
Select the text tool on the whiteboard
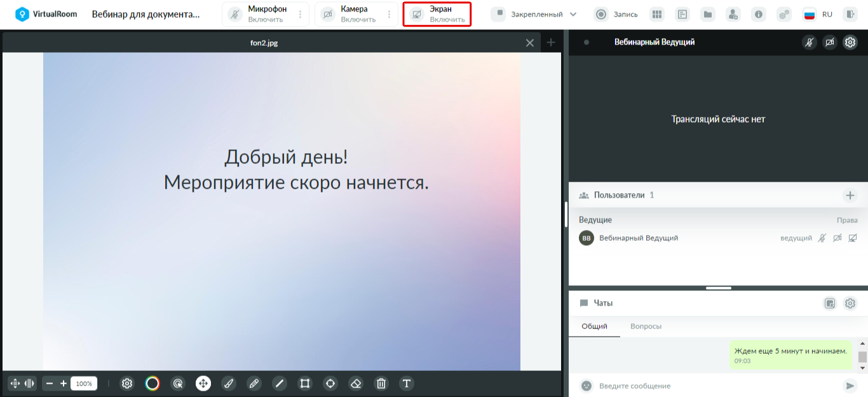407,383
